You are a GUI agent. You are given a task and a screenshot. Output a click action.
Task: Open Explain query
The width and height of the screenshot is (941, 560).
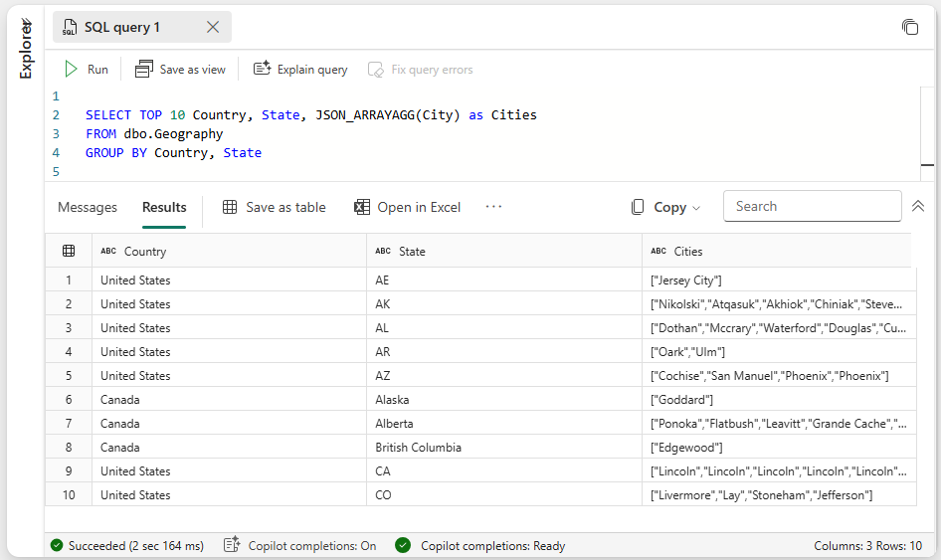click(300, 70)
